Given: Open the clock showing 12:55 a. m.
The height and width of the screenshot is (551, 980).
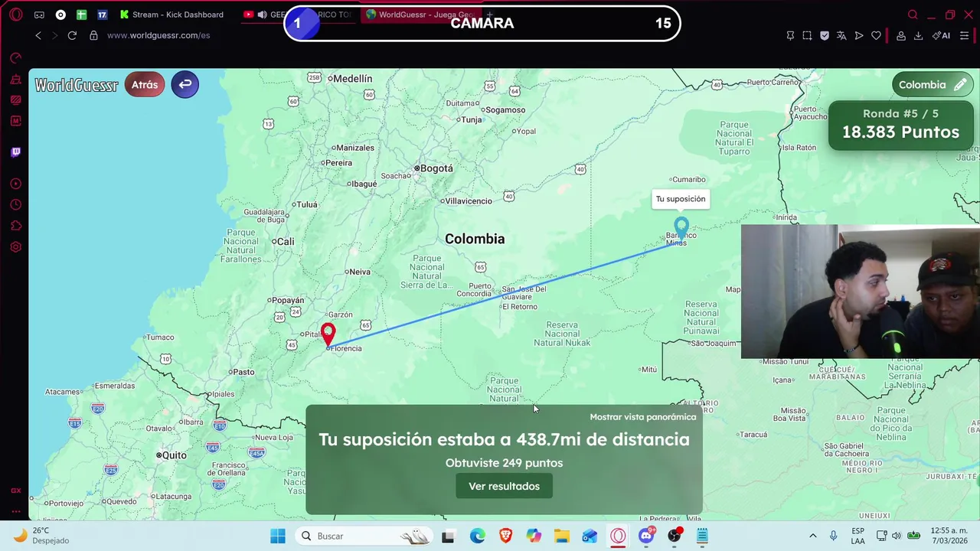Looking at the screenshot, I should pyautogui.click(x=949, y=536).
